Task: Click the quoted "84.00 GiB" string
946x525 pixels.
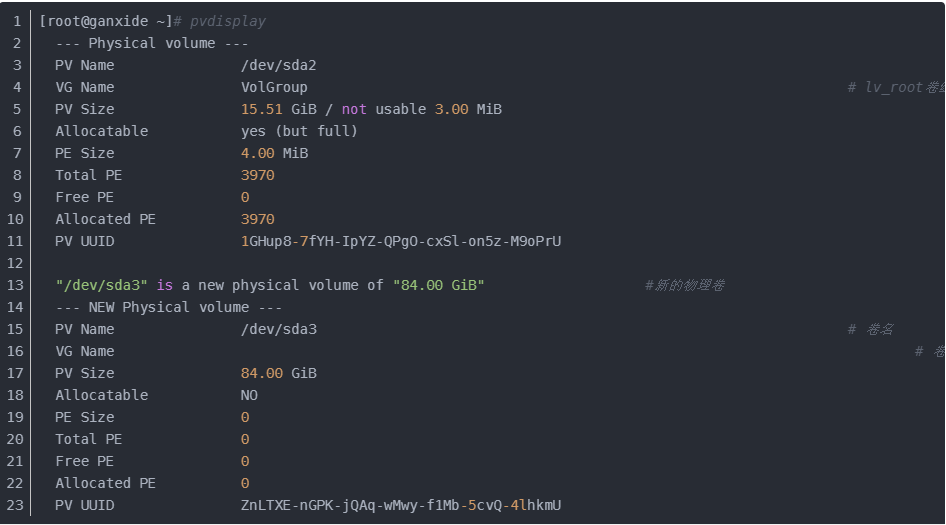Action: [438, 285]
